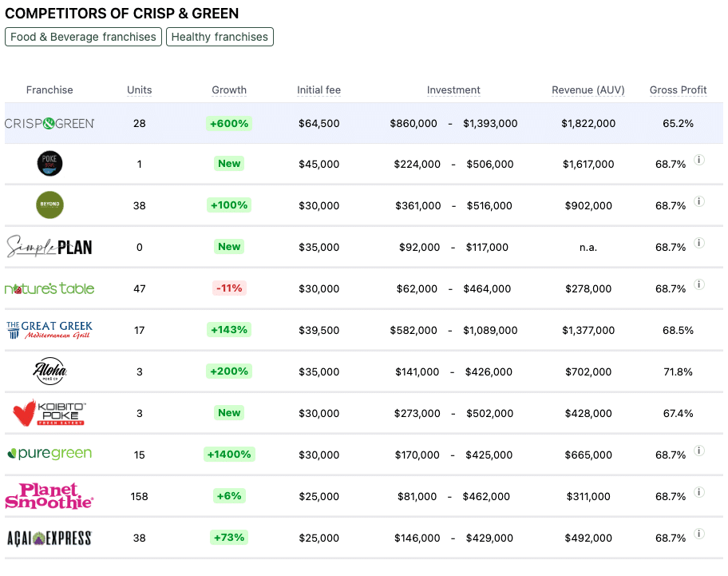Click the Growth column header
The image size is (728, 576).
coord(229,89)
